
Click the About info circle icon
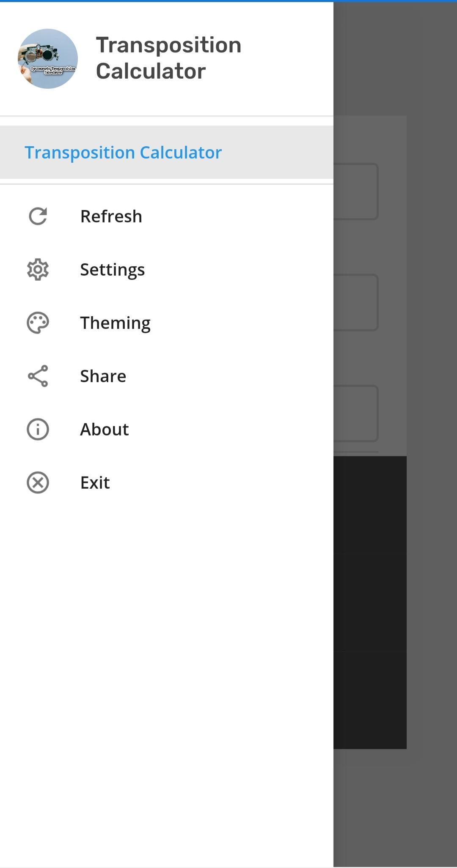click(38, 430)
